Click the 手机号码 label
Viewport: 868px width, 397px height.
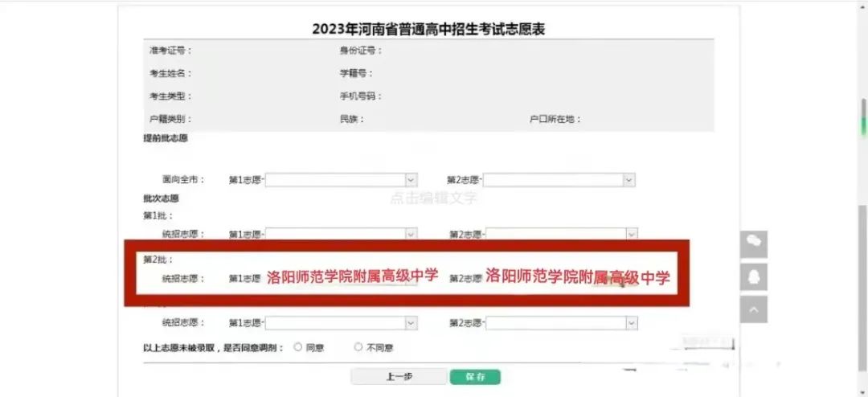tap(361, 96)
